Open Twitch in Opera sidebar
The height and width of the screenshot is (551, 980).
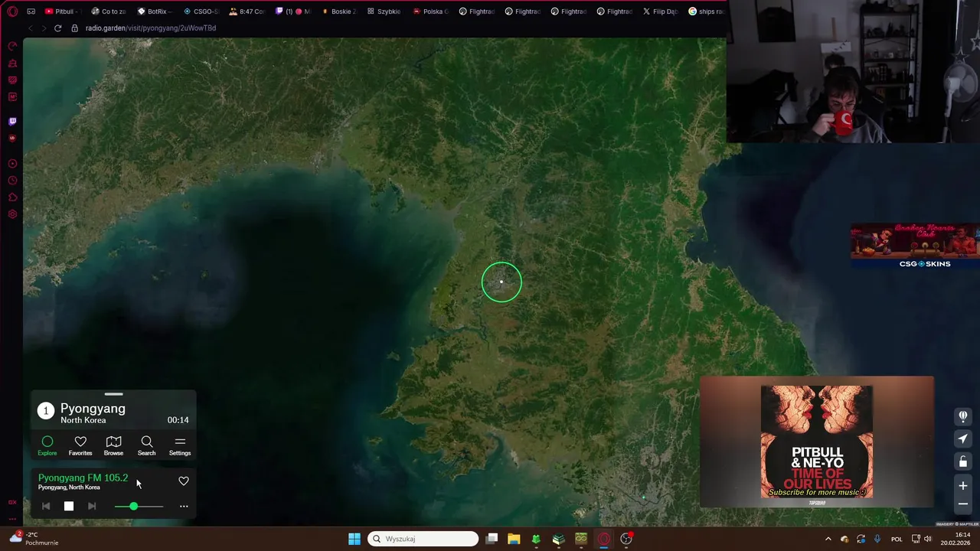12,122
